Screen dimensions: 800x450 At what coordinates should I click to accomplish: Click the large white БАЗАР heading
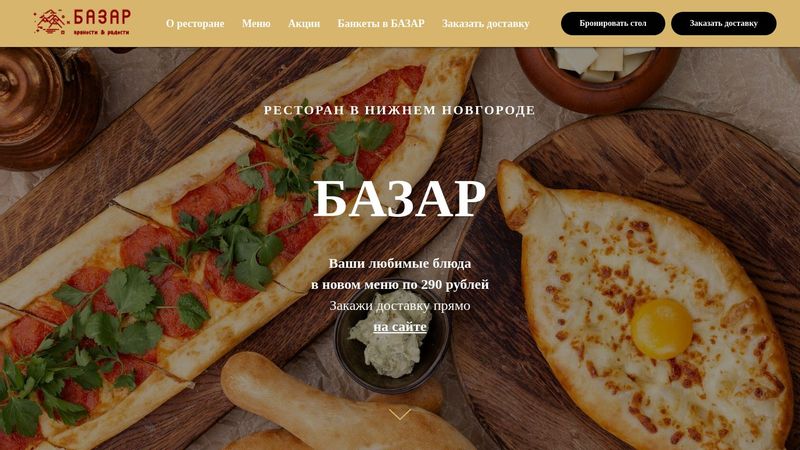[x=399, y=198]
